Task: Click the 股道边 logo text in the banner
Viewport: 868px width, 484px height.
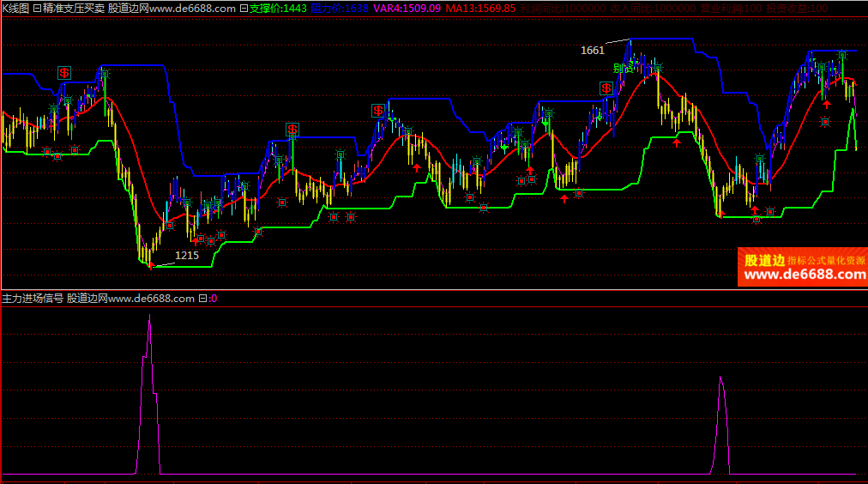Action: [764, 260]
